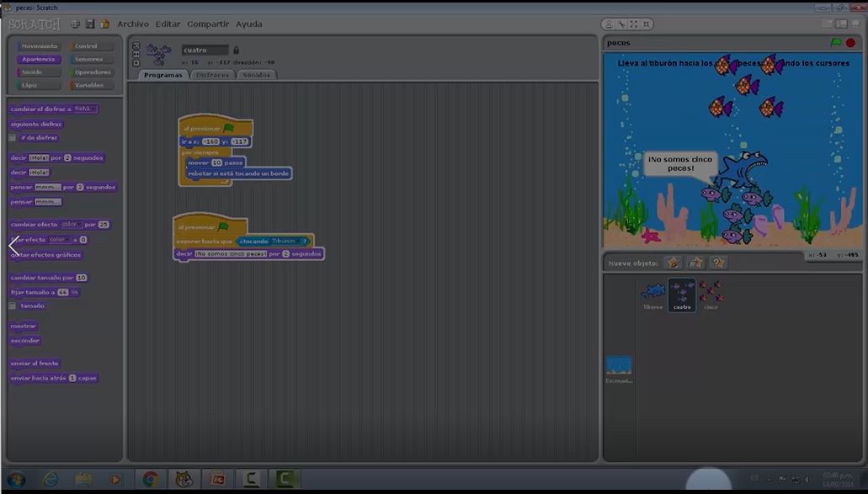Open Internet Explorer from the taskbar

[51, 479]
